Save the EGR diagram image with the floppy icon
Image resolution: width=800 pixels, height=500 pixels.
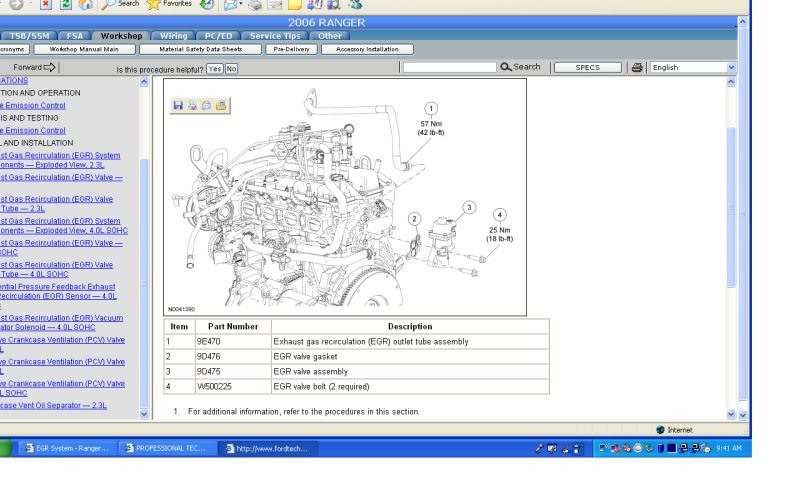click(x=178, y=105)
